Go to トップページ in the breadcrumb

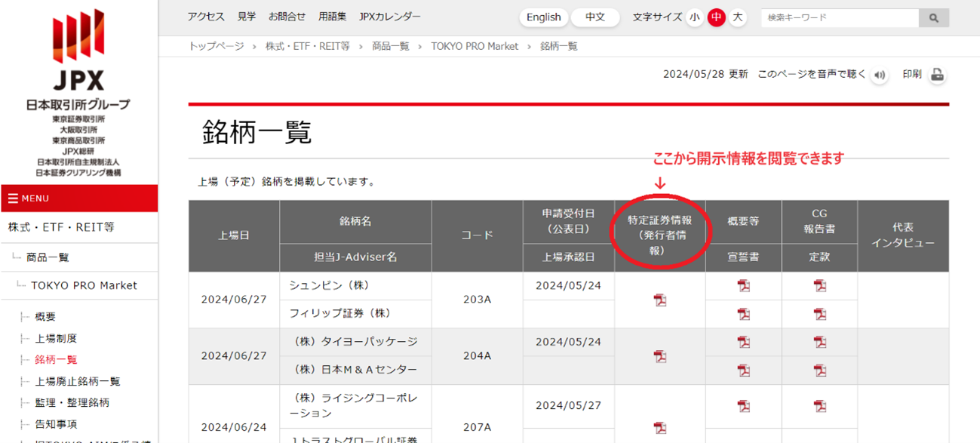[217, 46]
